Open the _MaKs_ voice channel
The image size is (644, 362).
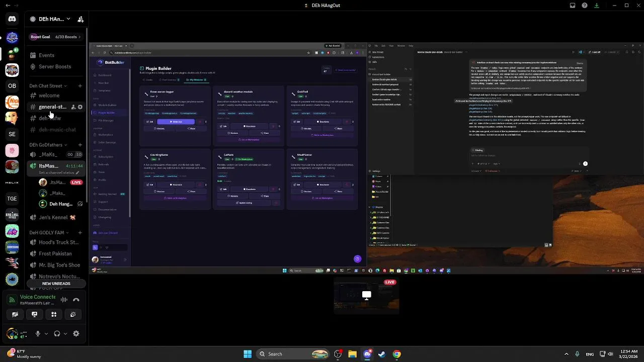(56, 154)
